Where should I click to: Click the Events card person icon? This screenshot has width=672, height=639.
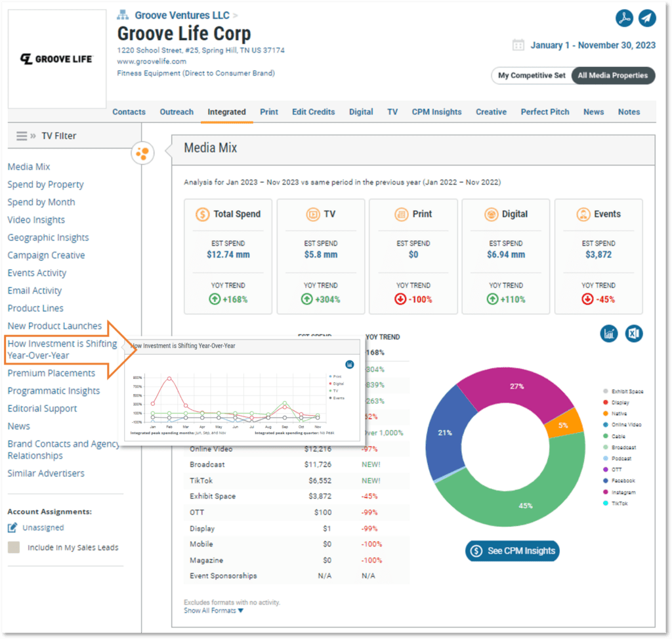tap(583, 214)
